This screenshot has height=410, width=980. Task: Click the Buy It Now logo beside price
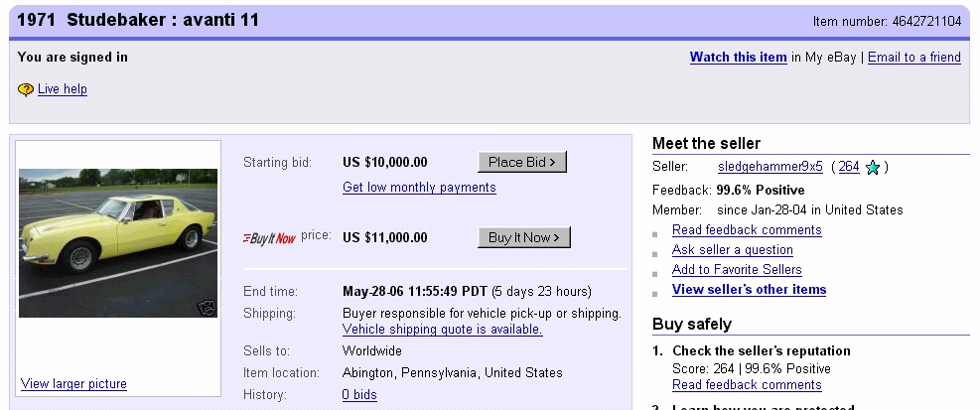point(269,238)
